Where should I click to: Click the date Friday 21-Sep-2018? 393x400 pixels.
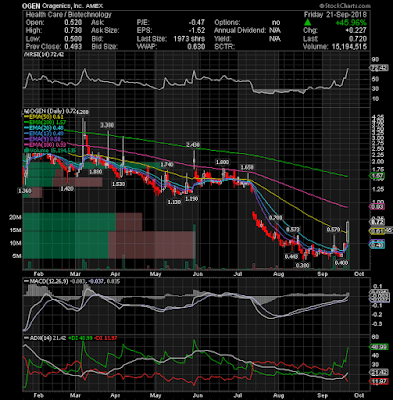pyautogui.click(x=335, y=15)
